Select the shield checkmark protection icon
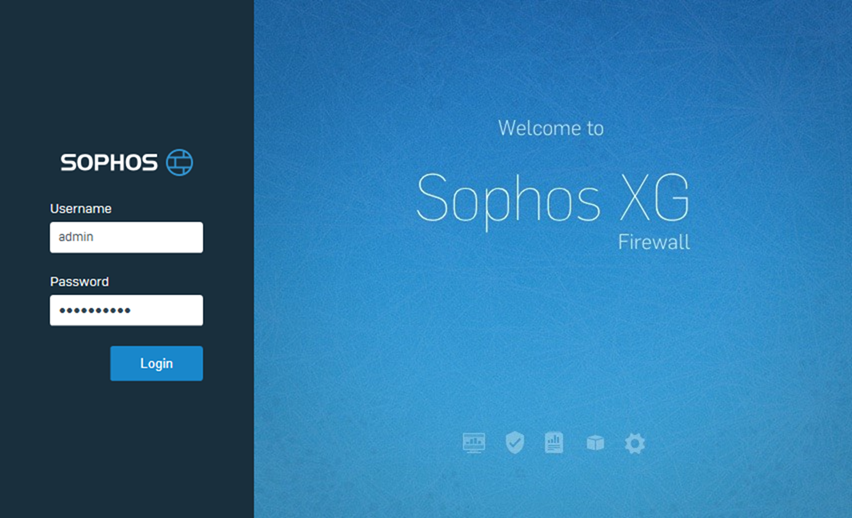 click(x=515, y=442)
